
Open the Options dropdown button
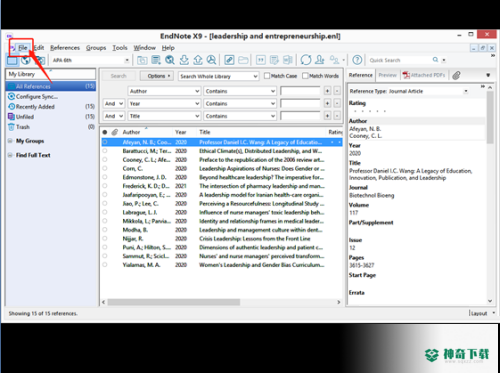(x=156, y=76)
